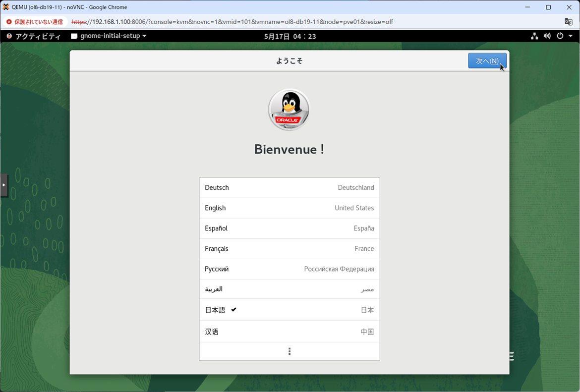Click the 次へ(N) next button

click(487, 60)
